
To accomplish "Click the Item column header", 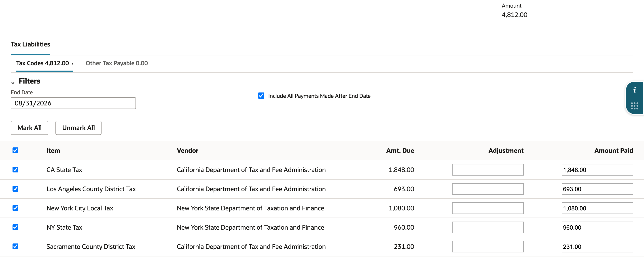I will [53, 150].
